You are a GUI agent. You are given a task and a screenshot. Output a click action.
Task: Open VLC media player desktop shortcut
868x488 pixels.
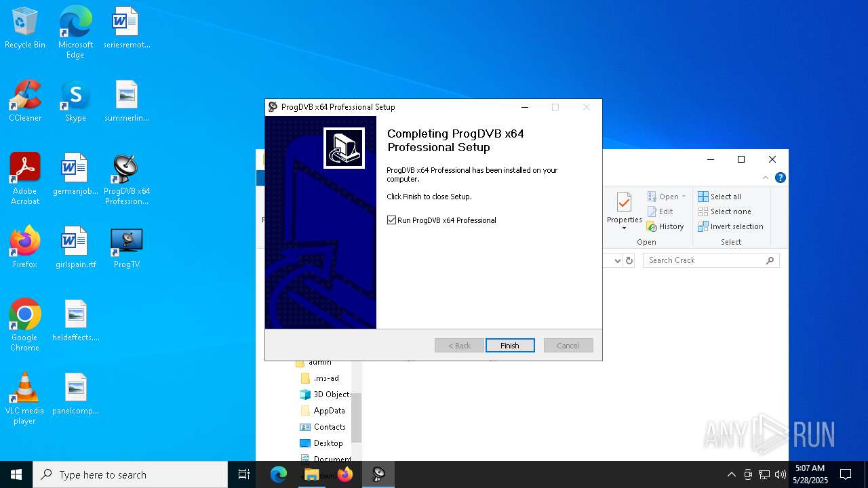click(25, 399)
